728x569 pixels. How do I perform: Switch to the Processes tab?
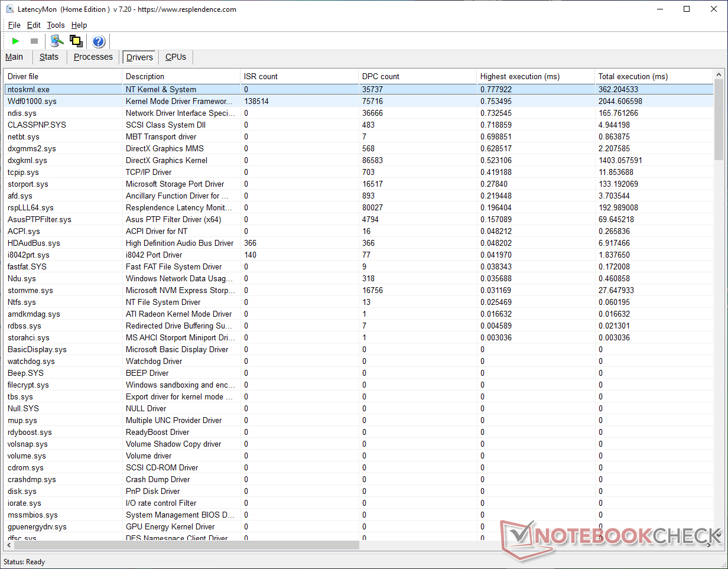click(x=93, y=57)
